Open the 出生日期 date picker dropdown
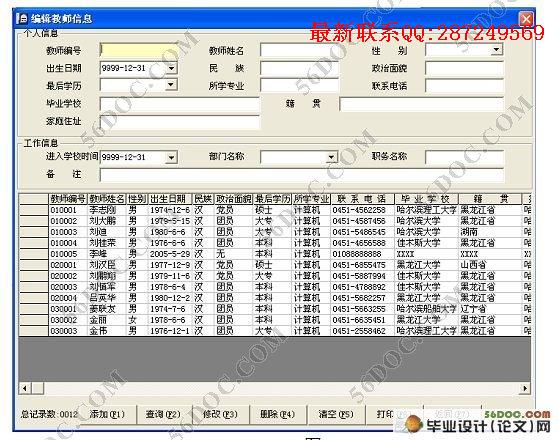The height and width of the screenshot is (440, 559). click(171, 68)
